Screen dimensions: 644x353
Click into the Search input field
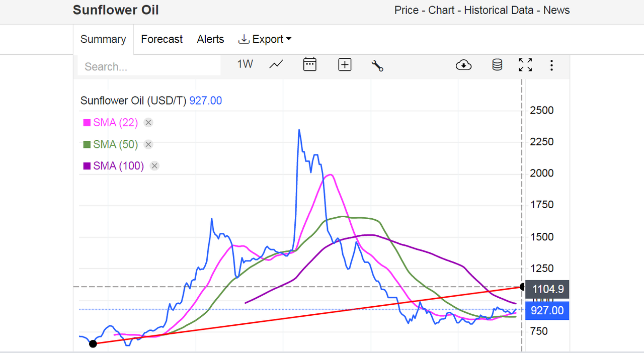pos(149,66)
